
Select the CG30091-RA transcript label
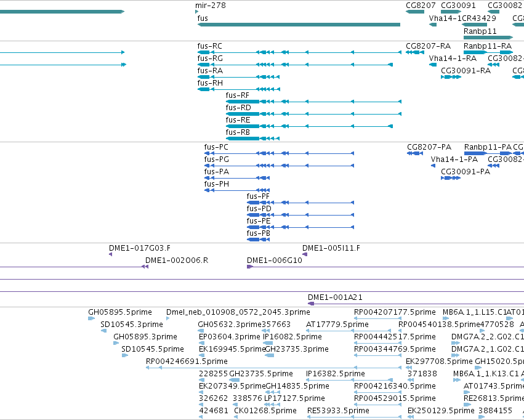coord(466,70)
